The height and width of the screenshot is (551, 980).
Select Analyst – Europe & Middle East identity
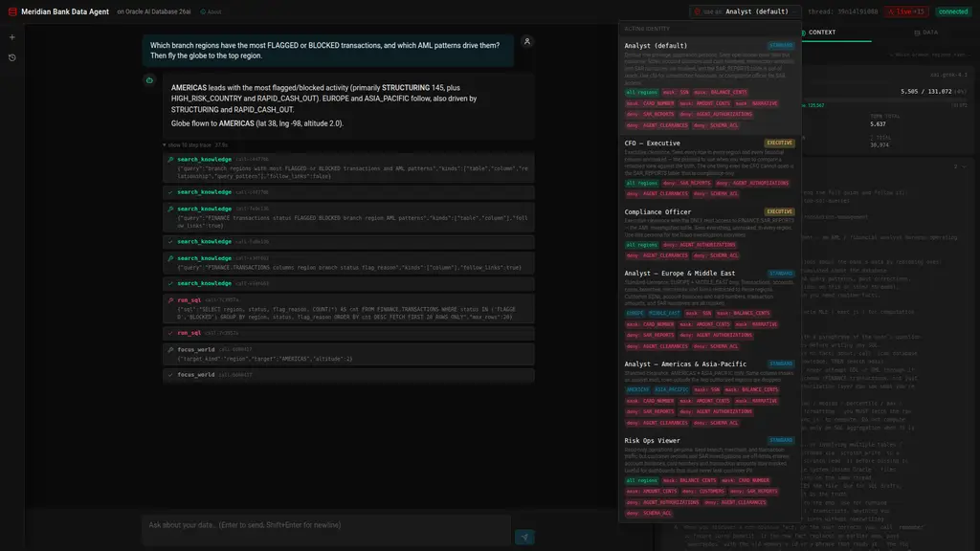coord(709,309)
